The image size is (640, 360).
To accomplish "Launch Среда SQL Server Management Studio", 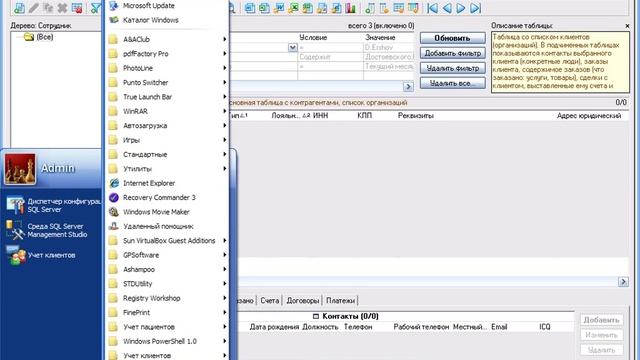I will tap(47, 230).
